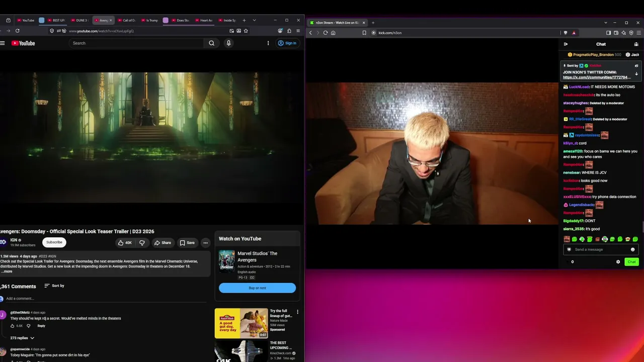Sign in to YouTube
This screenshot has width=644, height=362.
coord(287,43)
